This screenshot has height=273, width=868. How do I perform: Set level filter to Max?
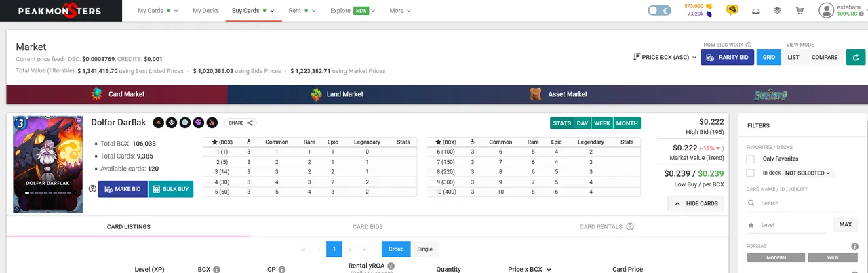[845, 224]
